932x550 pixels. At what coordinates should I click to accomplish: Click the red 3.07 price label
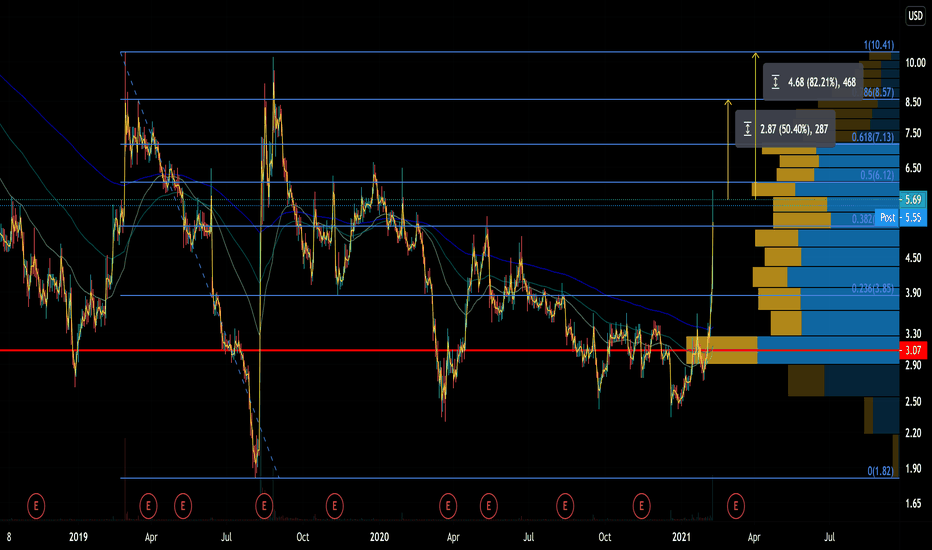point(913,350)
